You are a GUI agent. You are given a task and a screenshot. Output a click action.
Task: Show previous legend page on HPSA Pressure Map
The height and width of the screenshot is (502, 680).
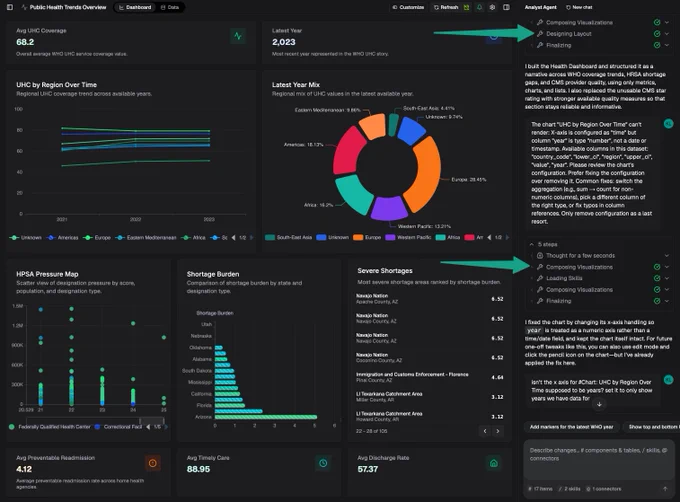pyautogui.click(x=148, y=427)
